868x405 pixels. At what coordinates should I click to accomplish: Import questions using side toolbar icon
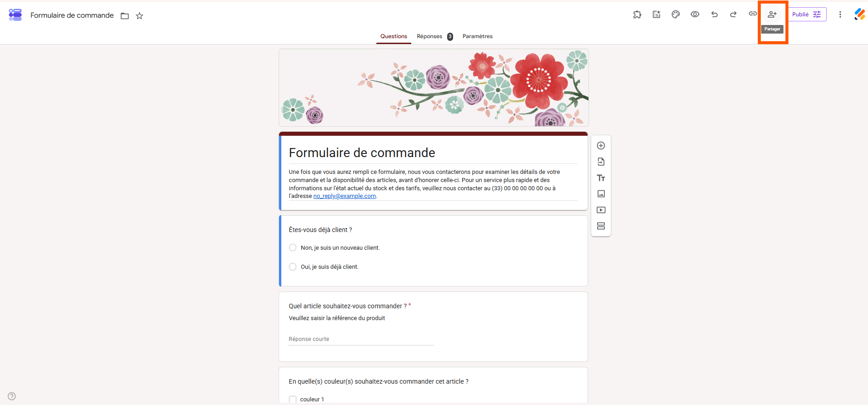[x=601, y=162]
